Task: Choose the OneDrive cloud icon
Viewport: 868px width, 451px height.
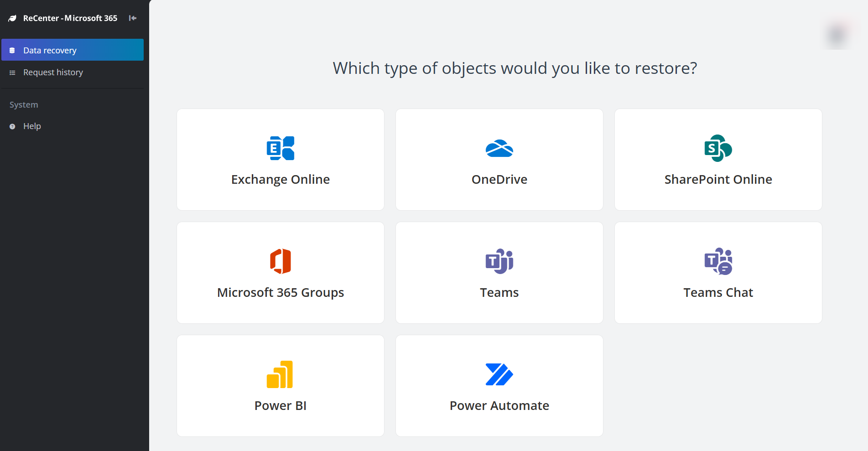Action: pos(499,148)
